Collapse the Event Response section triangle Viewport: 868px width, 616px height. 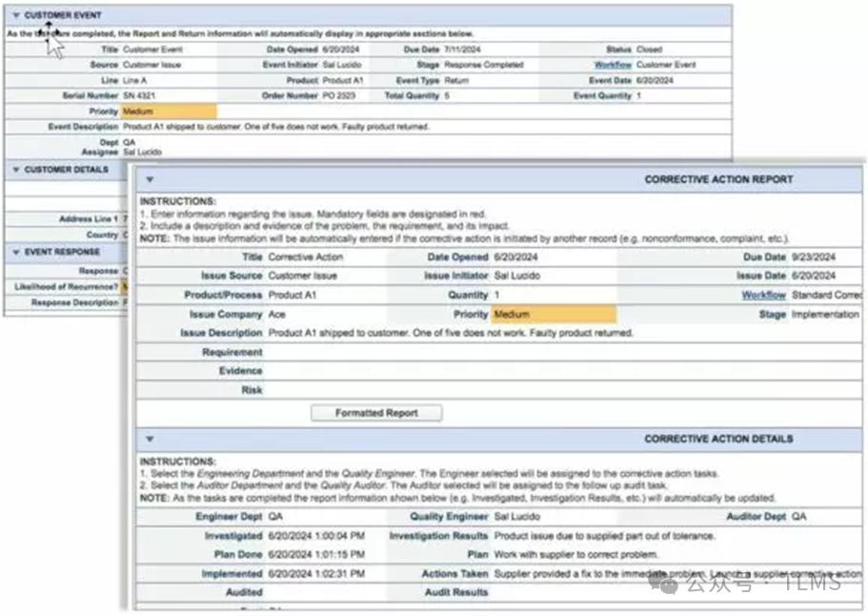(x=16, y=252)
